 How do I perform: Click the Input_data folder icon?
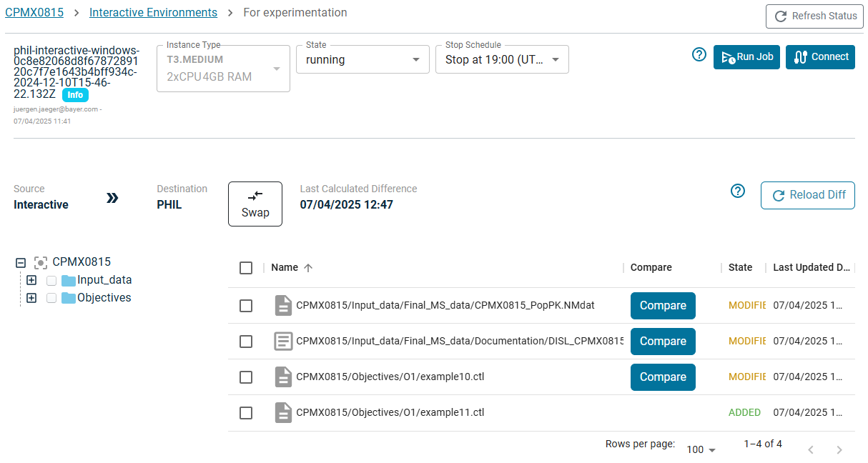(x=69, y=280)
